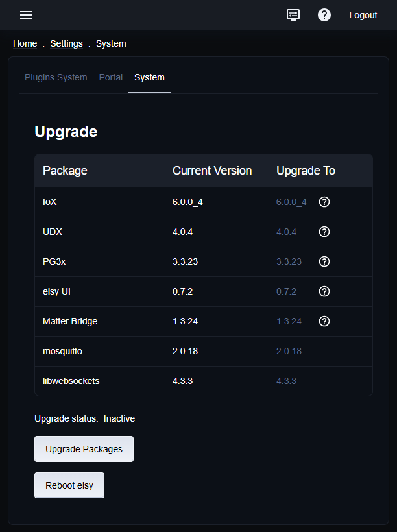View PG3x upgrade details help icon
397x532 pixels.
(x=325, y=261)
